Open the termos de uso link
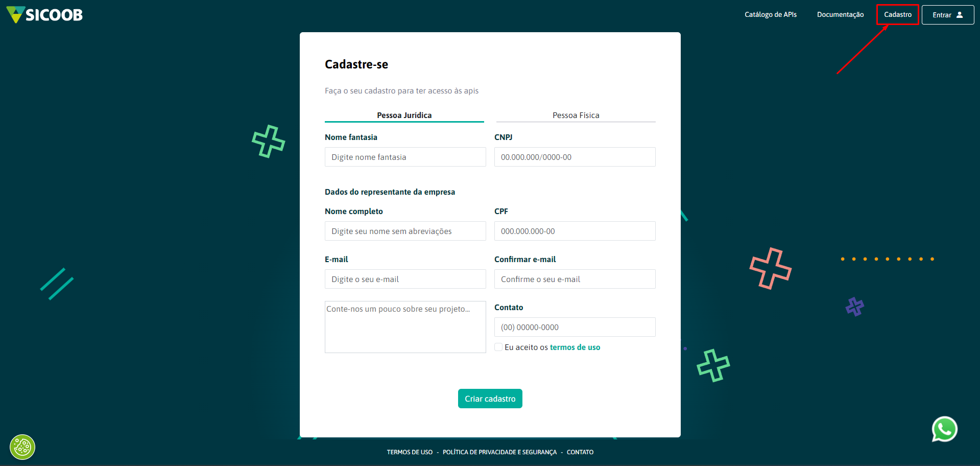This screenshot has width=980, height=466. click(575, 347)
